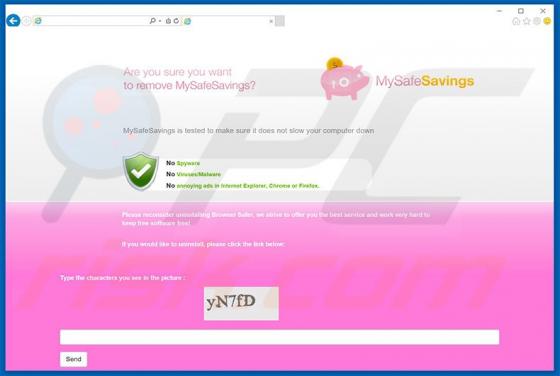Go back with the blue back arrow
Image resolution: width=560 pixels, height=376 pixels.
[x=13, y=21]
